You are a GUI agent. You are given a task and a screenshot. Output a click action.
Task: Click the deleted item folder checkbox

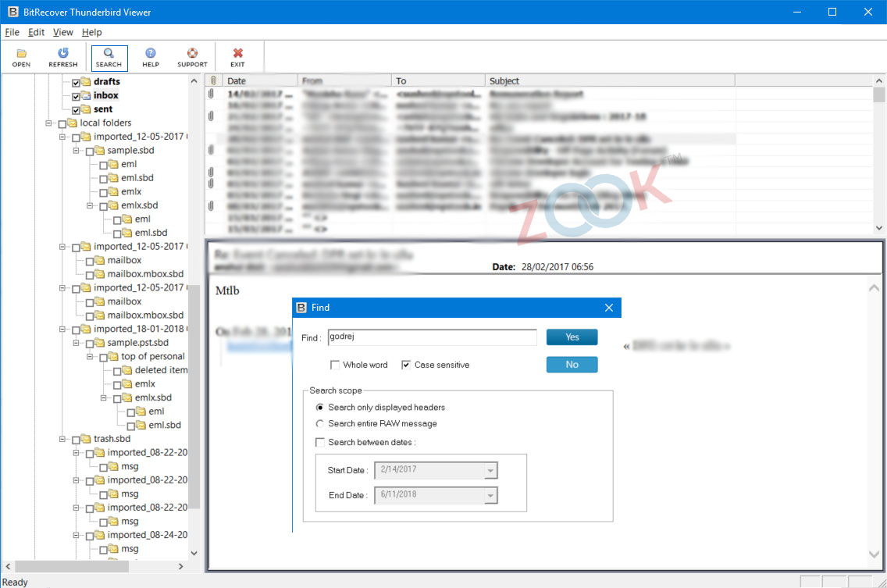point(117,371)
